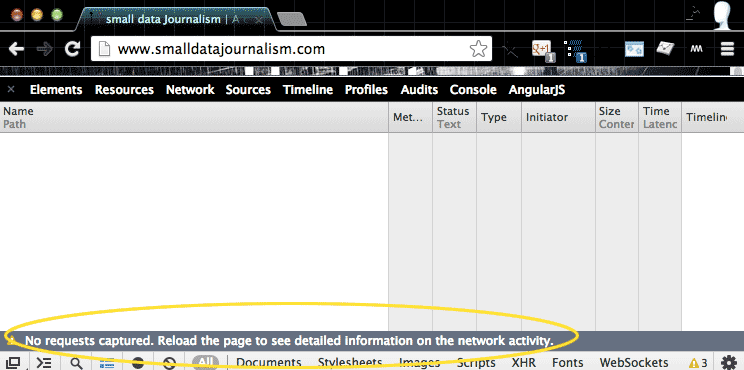Screen dimensions: 744x370
Task: Filter requests by Documents
Action: coord(269,363)
